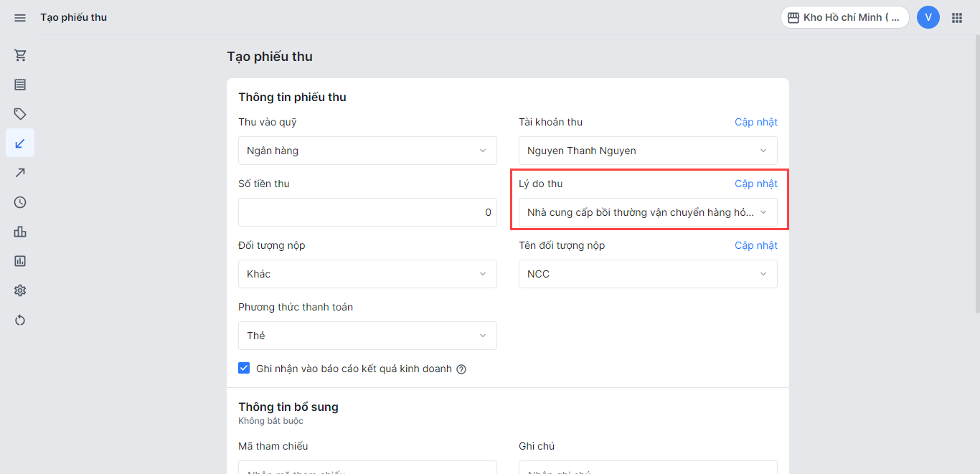Open the settings gear sidebar icon

(x=20, y=290)
